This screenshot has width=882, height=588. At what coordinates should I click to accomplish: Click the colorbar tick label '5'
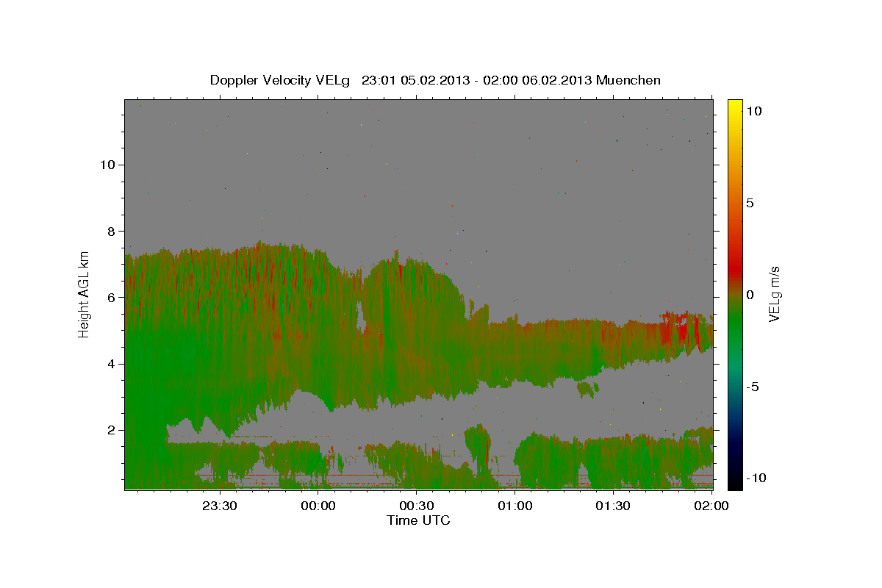pyautogui.click(x=750, y=203)
